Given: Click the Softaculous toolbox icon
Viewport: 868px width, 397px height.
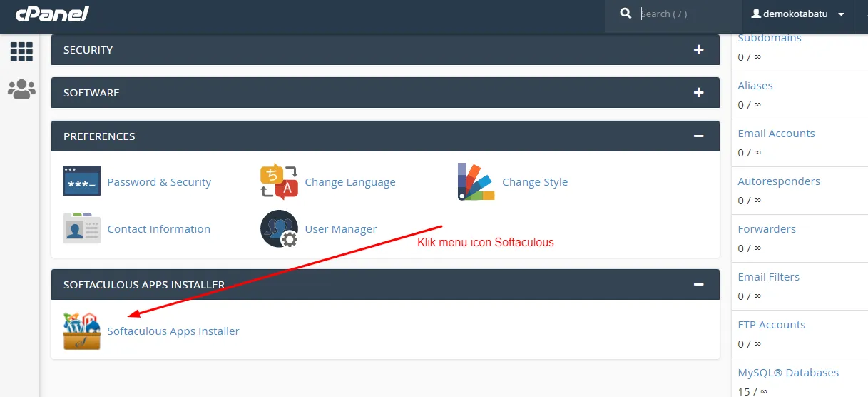Looking at the screenshot, I should pos(81,331).
